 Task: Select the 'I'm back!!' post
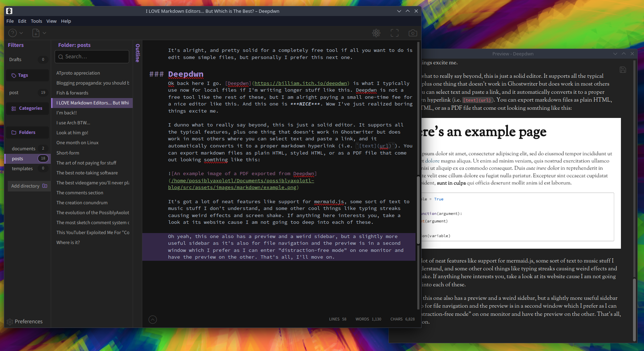[66, 113]
